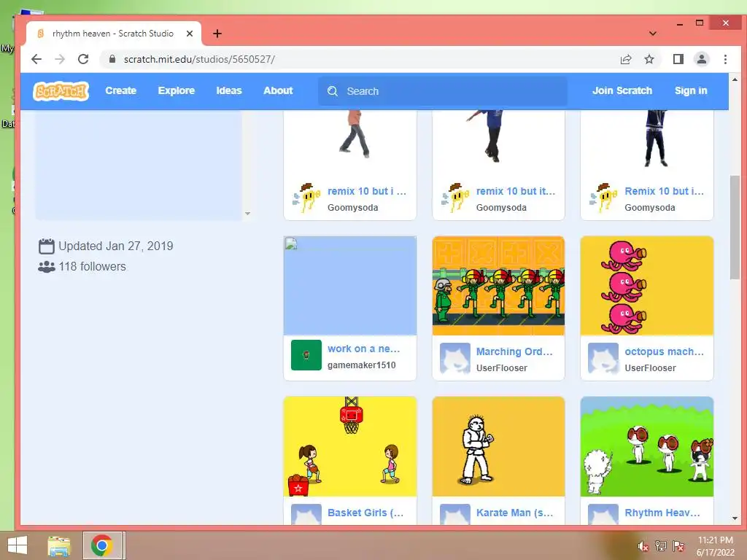Screen dimensions: 747x560
Task: Click the site lock icon
Action: coord(112,59)
